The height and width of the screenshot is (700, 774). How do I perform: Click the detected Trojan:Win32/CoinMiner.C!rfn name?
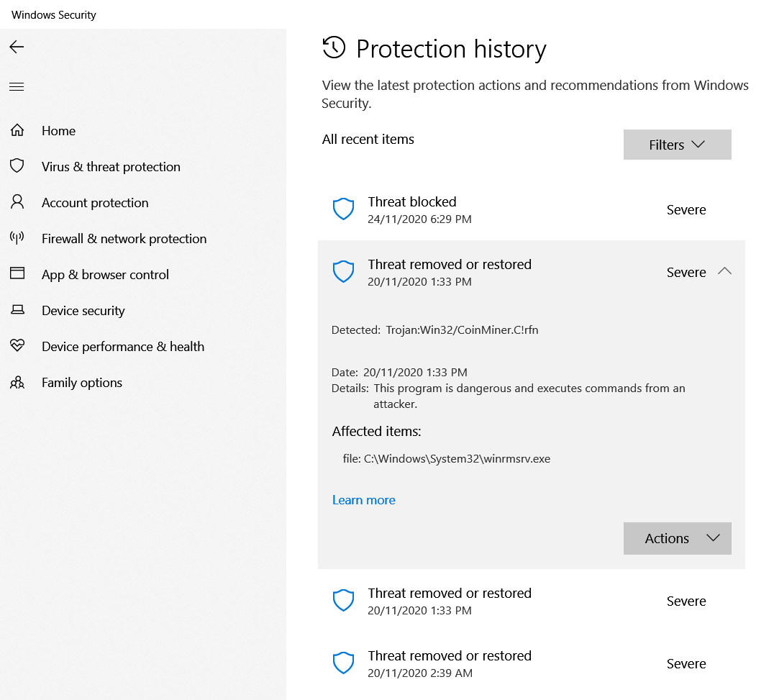click(462, 329)
